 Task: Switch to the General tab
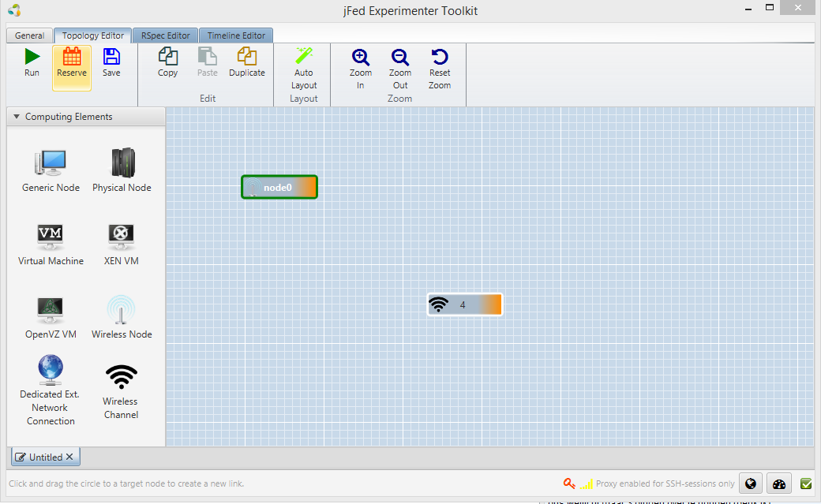30,35
